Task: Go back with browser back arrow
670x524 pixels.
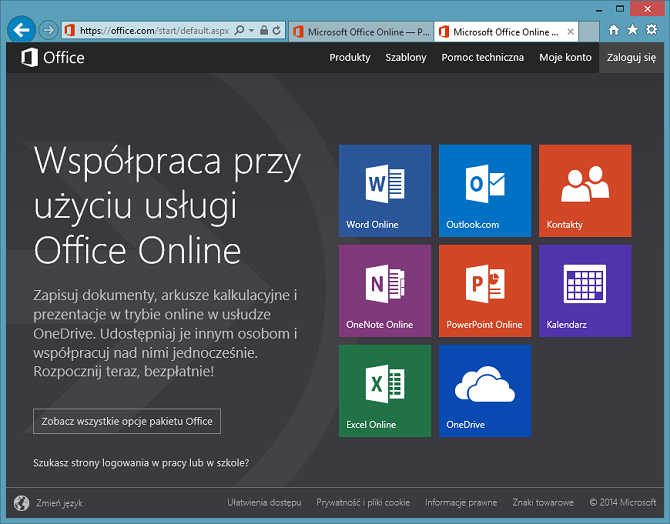Action: click(x=20, y=30)
